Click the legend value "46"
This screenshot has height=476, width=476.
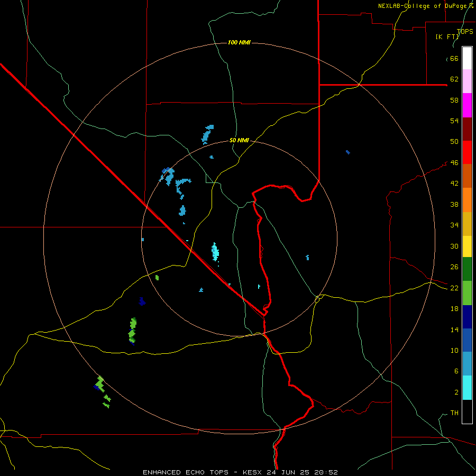click(454, 163)
